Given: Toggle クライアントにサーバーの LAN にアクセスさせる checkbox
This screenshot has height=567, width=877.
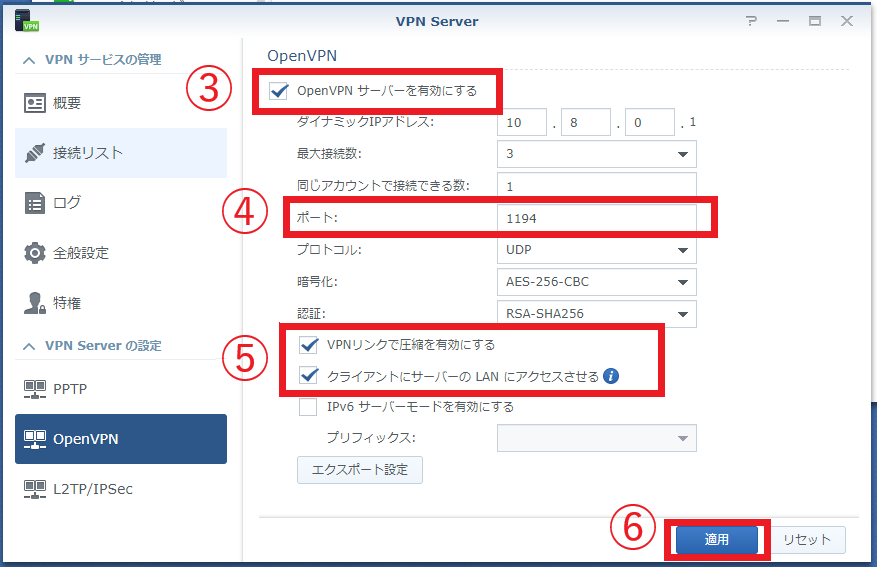Looking at the screenshot, I should [x=308, y=376].
